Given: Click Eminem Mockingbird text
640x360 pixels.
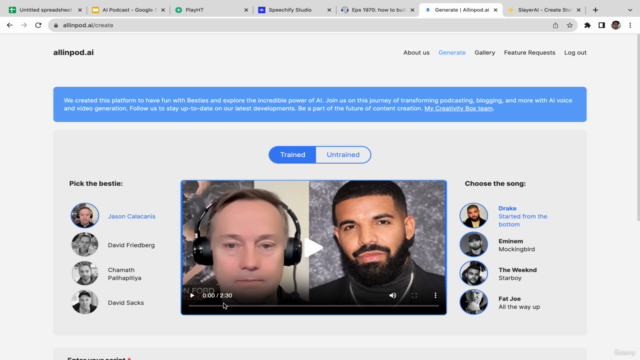Looking at the screenshot, I should click(x=517, y=245).
